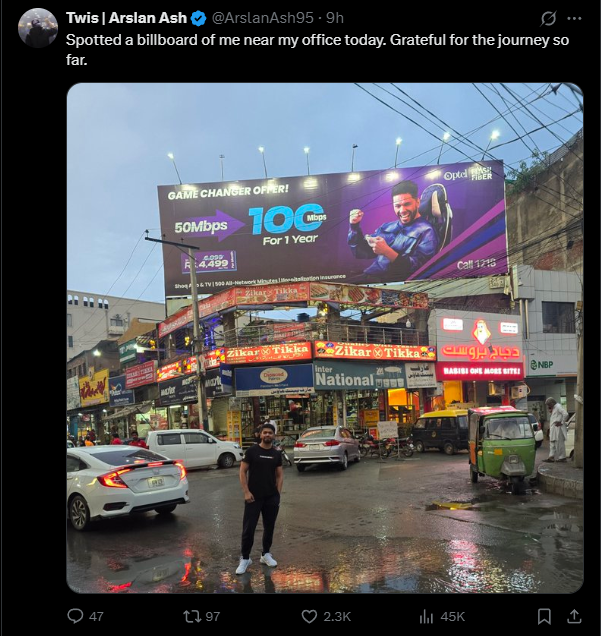This screenshot has width=601, height=636.
Task: Toggle the like heart icon
Action: click(x=309, y=617)
